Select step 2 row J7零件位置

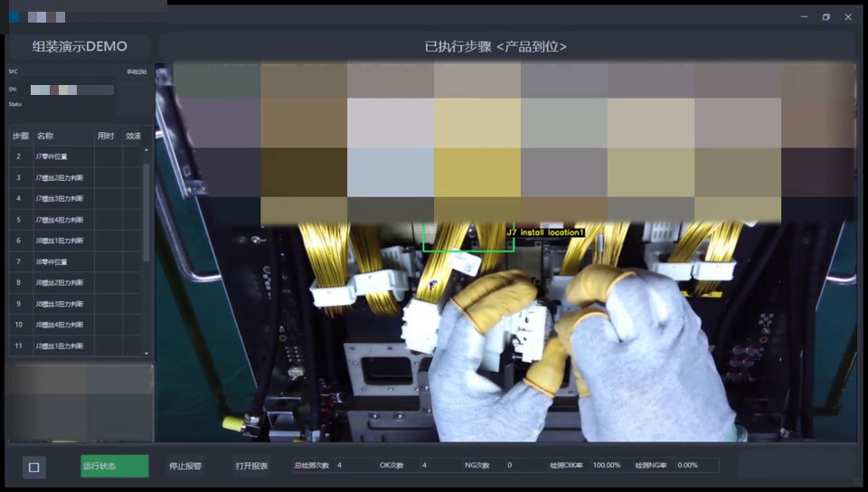pyautogui.click(x=76, y=156)
